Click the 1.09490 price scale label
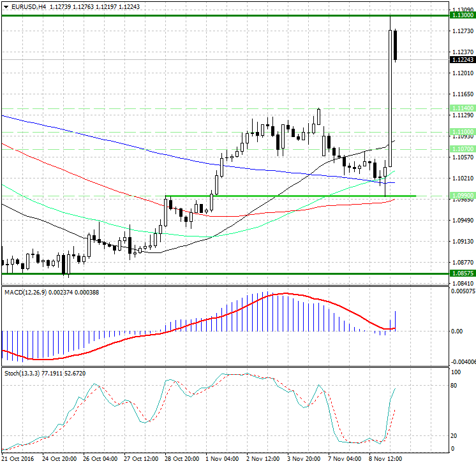The image size is (476, 466). (x=463, y=221)
